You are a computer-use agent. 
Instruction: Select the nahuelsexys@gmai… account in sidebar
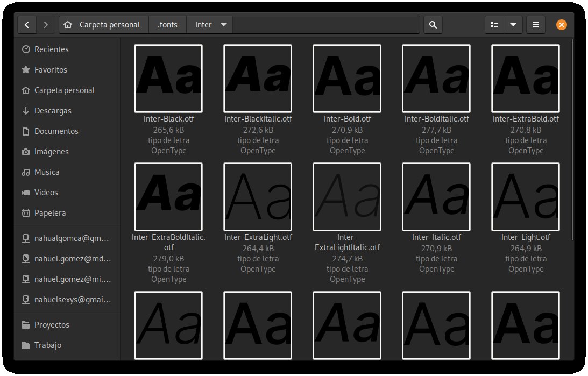67,300
